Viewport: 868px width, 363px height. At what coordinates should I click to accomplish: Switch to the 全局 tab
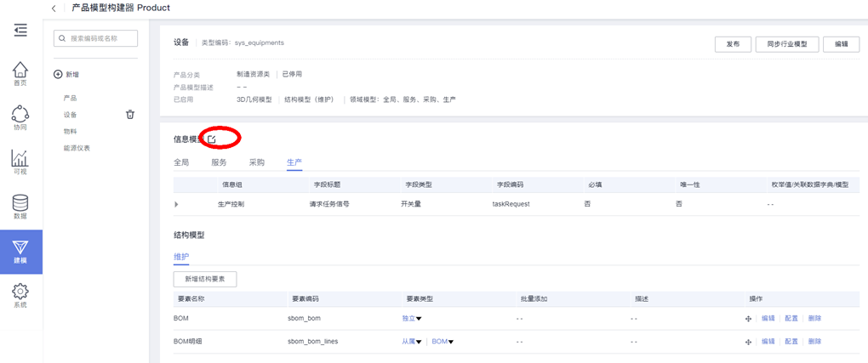(181, 162)
